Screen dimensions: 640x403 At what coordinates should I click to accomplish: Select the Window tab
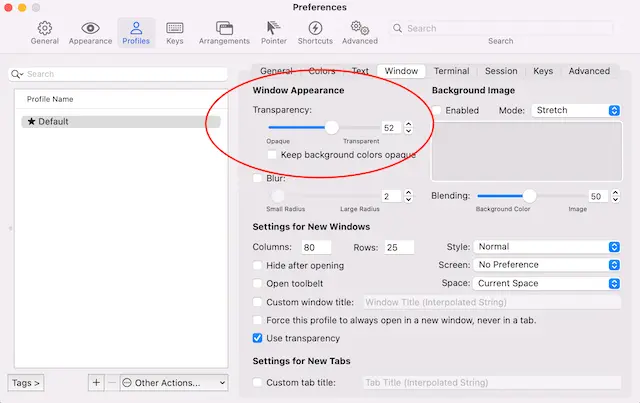[x=401, y=71]
